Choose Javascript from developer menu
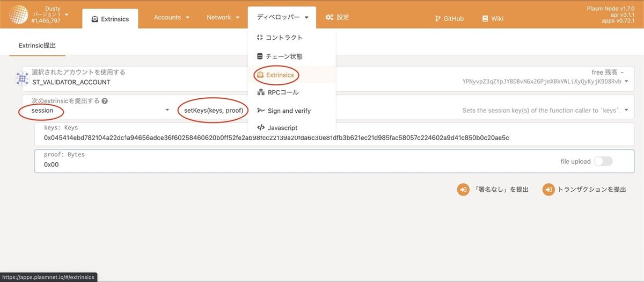Image resolution: width=644 pixels, height=282 pixels. pos(292,128)
